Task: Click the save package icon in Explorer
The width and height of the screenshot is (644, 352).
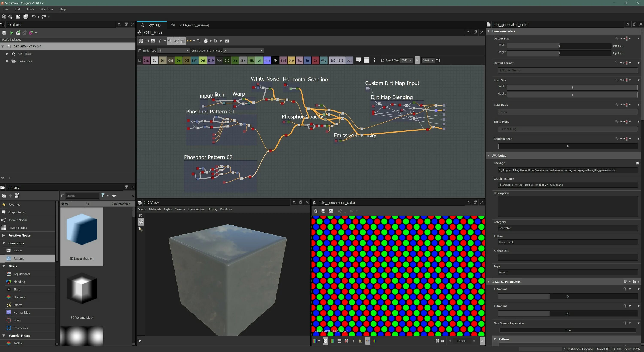Action: (4, 33)
